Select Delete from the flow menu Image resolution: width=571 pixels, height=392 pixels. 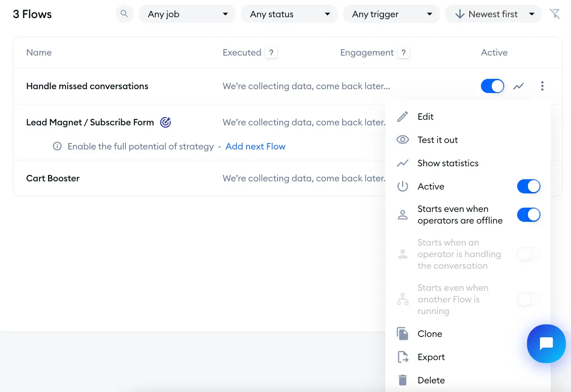pyautogui.click(x=431, y=380)
